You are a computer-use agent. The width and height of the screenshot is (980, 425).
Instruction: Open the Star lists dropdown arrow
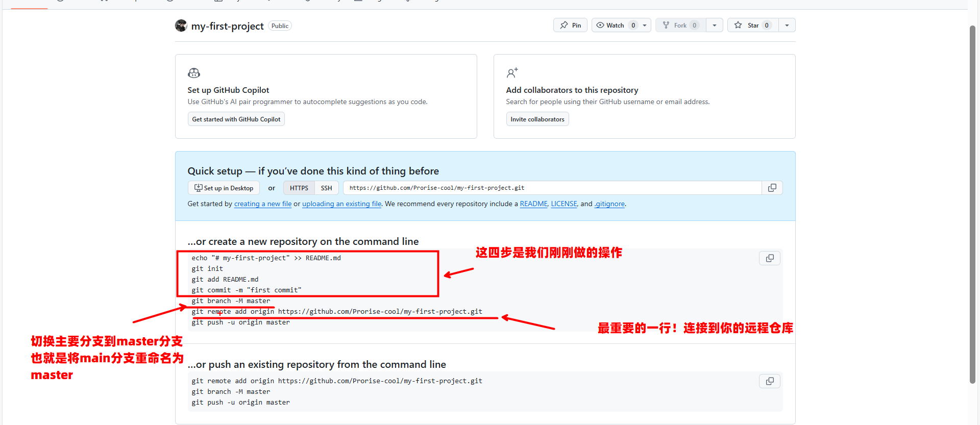click(x=787, y=26)
